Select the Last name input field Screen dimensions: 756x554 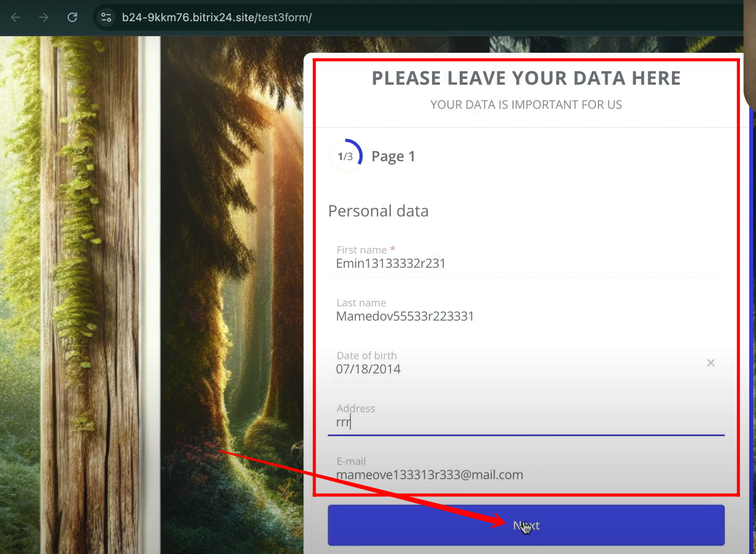526,310
